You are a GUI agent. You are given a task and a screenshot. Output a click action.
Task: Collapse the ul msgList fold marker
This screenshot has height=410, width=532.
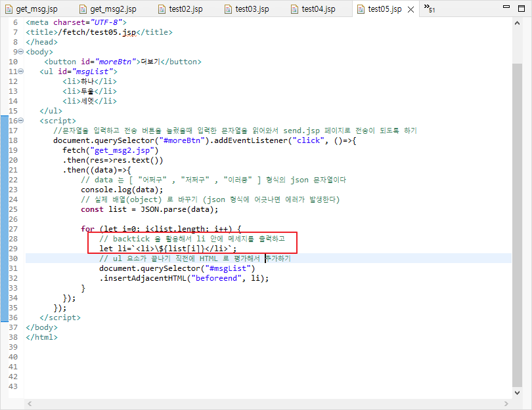click(x=21, y=72)
